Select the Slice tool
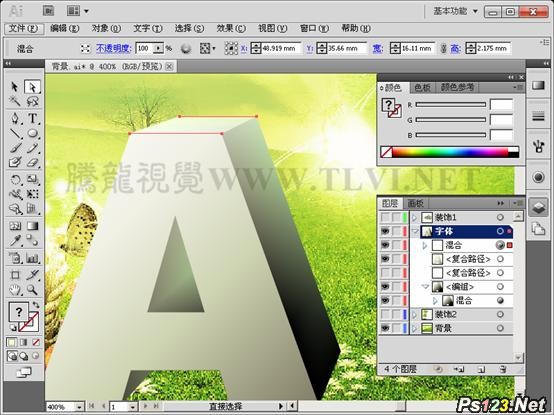The height and width of the screenshot is (415, 554). [x=32, y=274]
